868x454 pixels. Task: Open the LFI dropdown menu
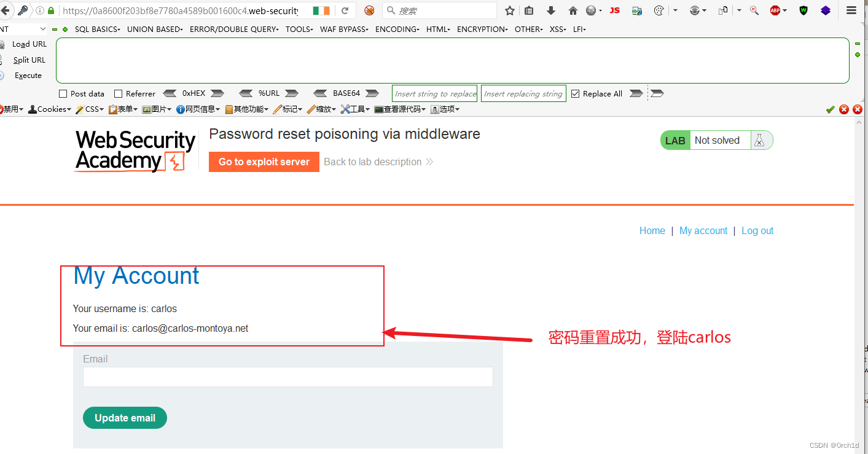pyautogui.click(x=579, y=29)
